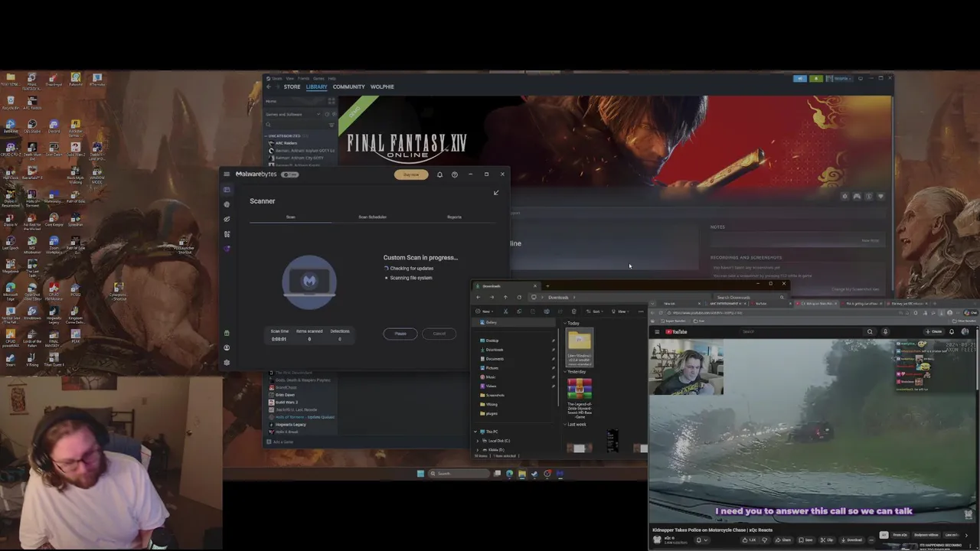Click the YouTube search box
This screenshot has height=551, width=980.
(800, 332)
